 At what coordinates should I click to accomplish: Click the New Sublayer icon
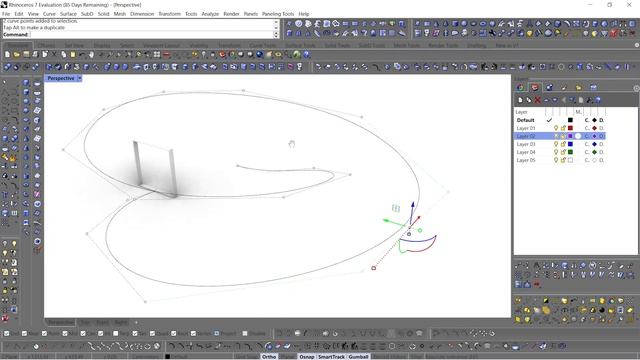529,100
